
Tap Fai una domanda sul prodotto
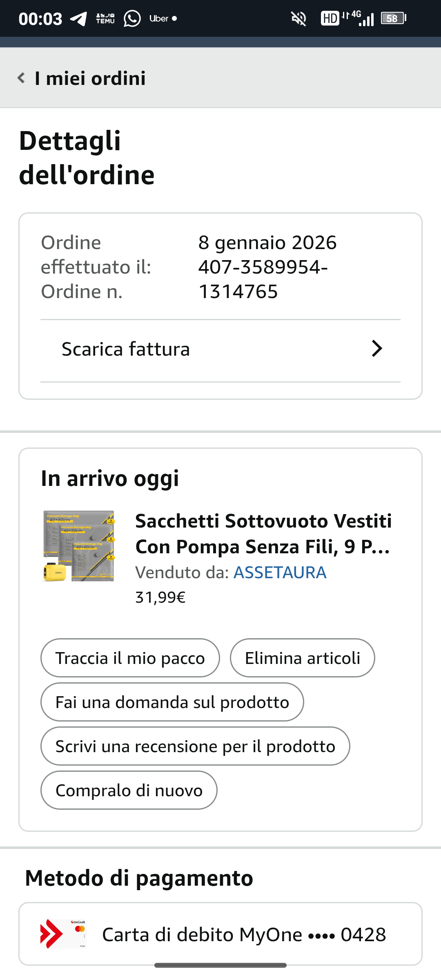click(172, 702)
